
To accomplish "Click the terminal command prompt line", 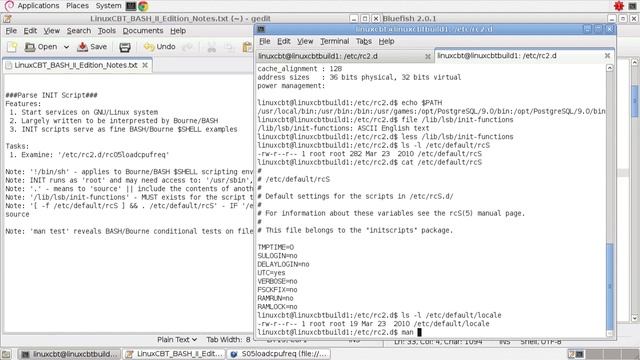I will 339,332.
